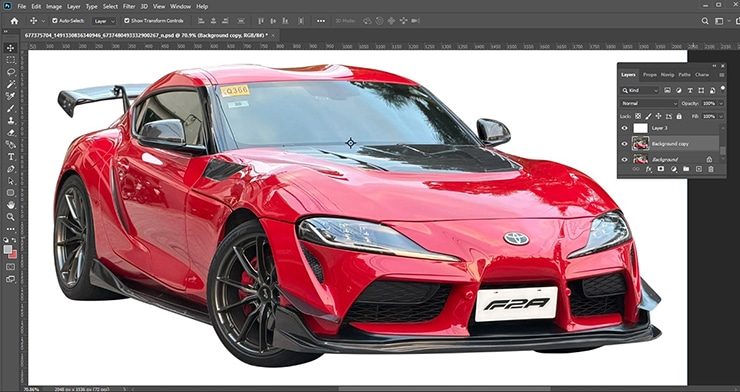Change the screen mode
The width and height of the screenshot is (740, 392).
(10, 279)
